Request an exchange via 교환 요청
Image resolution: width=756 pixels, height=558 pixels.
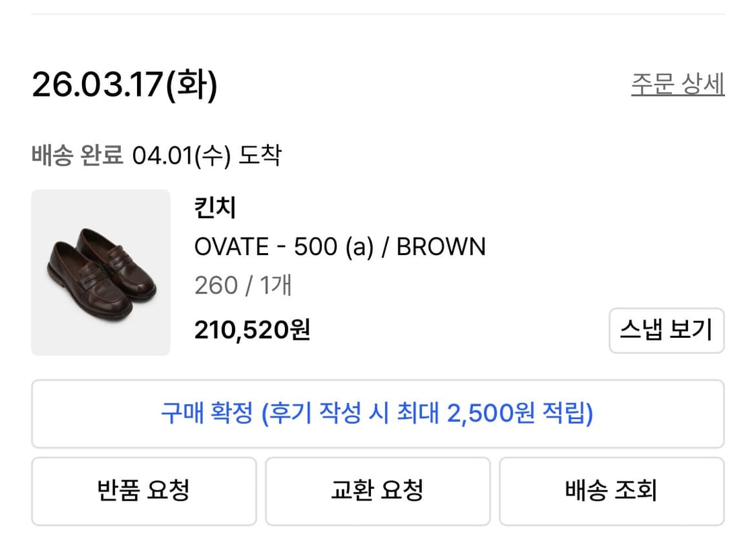[378, 491]
